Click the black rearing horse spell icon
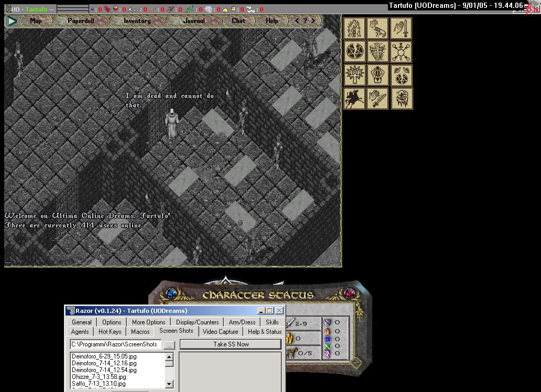This screenshot has width=541, height=392. point(354,99)
